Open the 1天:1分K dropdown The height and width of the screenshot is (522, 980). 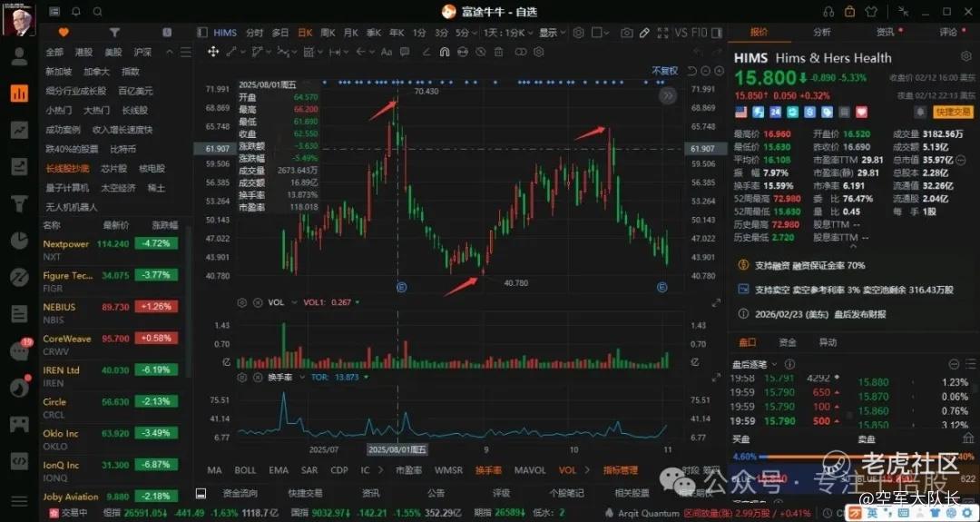click(507, 33)
